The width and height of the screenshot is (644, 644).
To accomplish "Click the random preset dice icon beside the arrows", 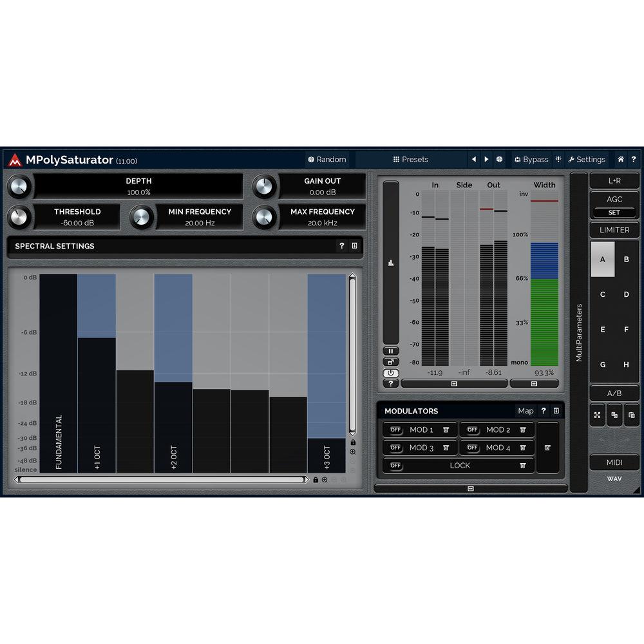I will 499,160.
